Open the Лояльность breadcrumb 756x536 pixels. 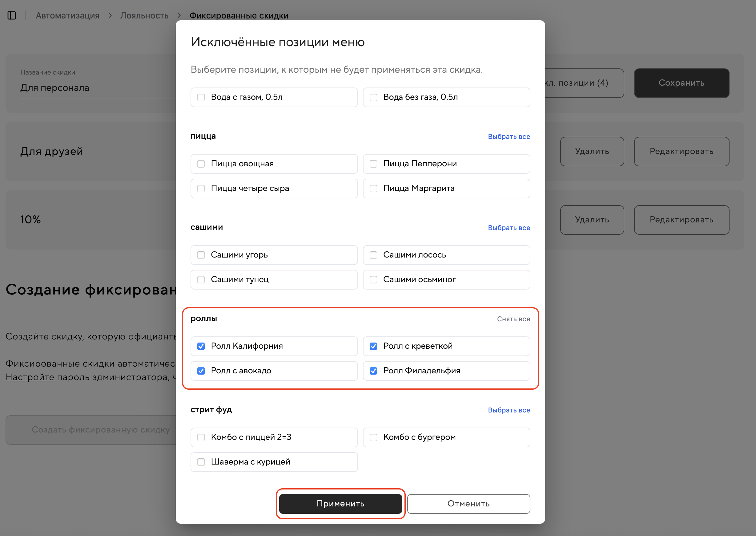pos(144,15)
